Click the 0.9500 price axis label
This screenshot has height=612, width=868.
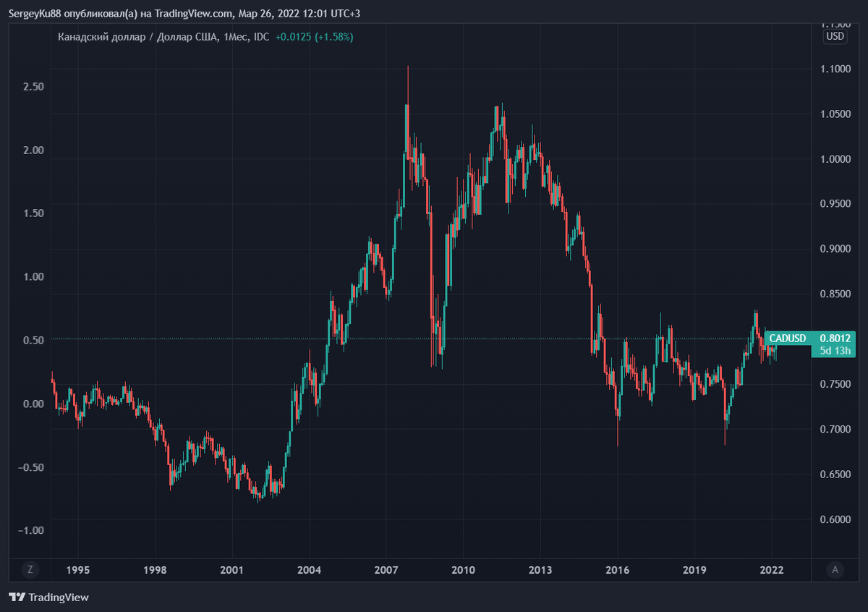[835, 204]
